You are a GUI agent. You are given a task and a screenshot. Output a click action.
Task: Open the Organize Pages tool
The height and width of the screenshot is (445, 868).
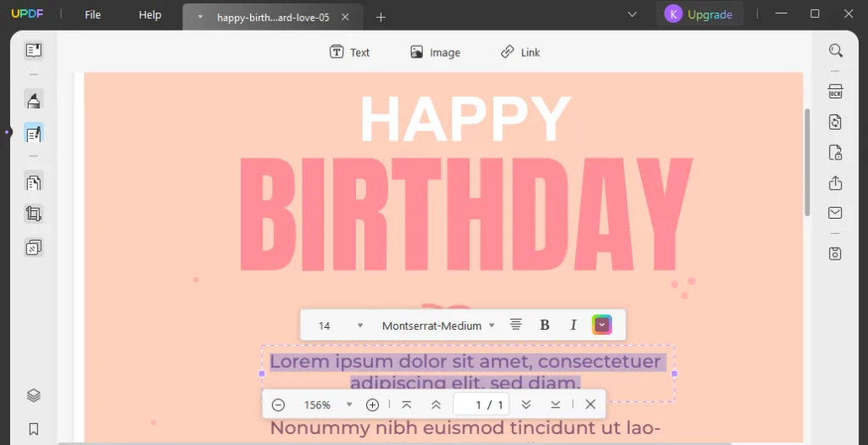pyautogui.click(x=34, y=182)
